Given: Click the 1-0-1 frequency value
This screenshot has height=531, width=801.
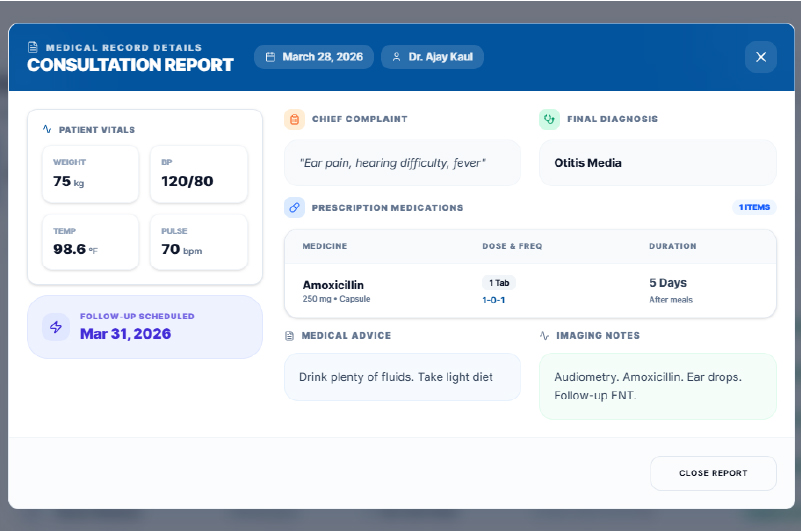Looking at the screenshot, I should (493, 300).
